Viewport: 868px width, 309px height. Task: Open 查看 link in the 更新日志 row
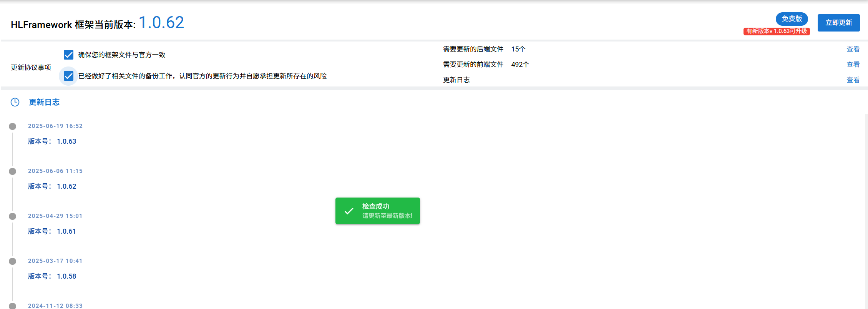pyautogui.click(x=853, y=80)
